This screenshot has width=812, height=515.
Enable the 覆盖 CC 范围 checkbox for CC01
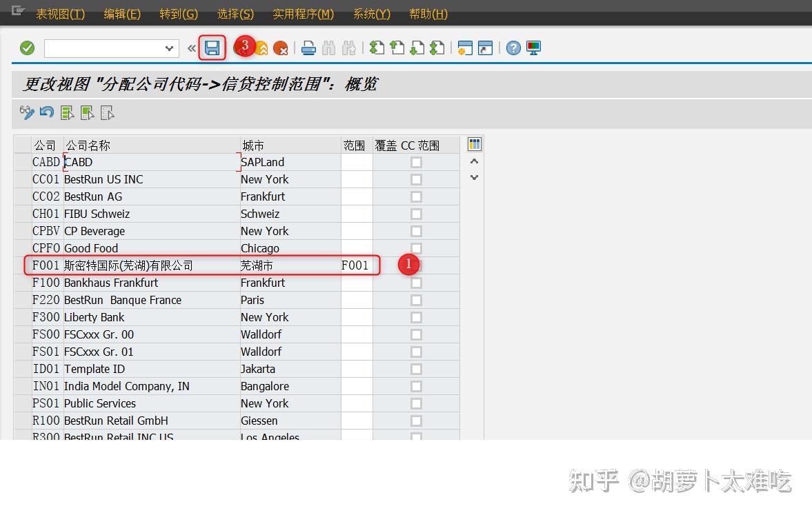click(x=416, y=179)
